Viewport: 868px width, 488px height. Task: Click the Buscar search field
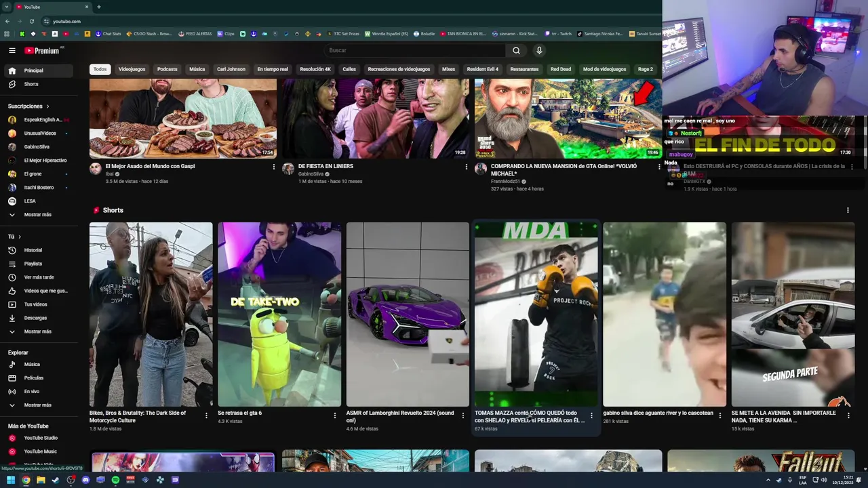(414, 50)
